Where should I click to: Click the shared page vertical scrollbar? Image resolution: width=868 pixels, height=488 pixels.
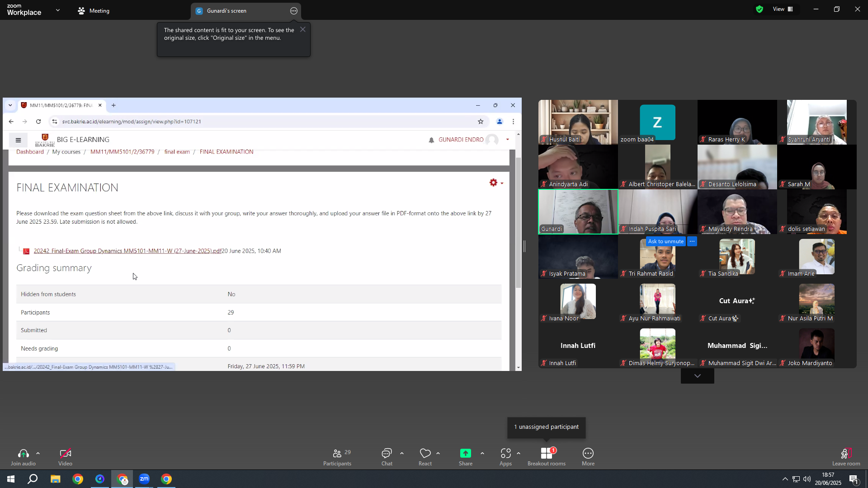click(x=518, y=223)
